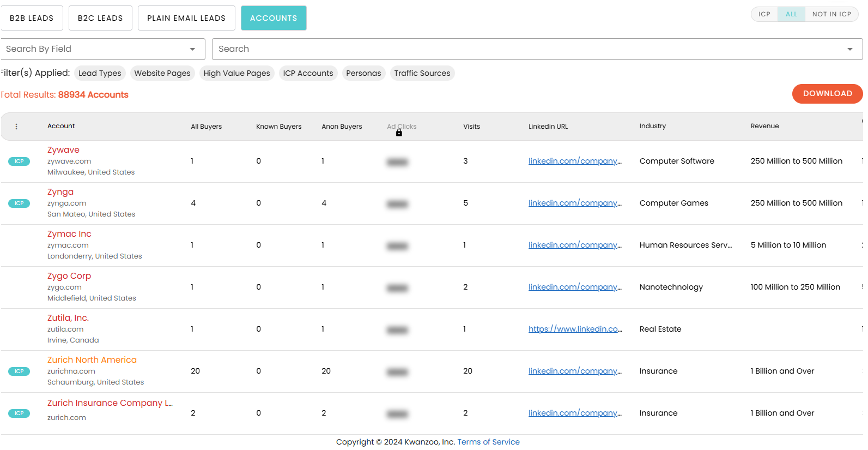Click the zynga.com domain text
The width and height of the screenshot is (868, 450).
[x=66, y=203]
